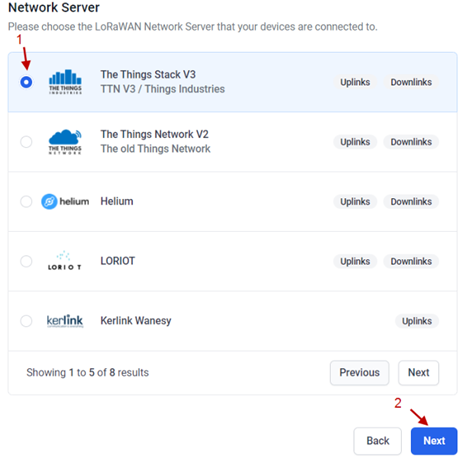Click The Things Network V2 title

click(154, 134)
